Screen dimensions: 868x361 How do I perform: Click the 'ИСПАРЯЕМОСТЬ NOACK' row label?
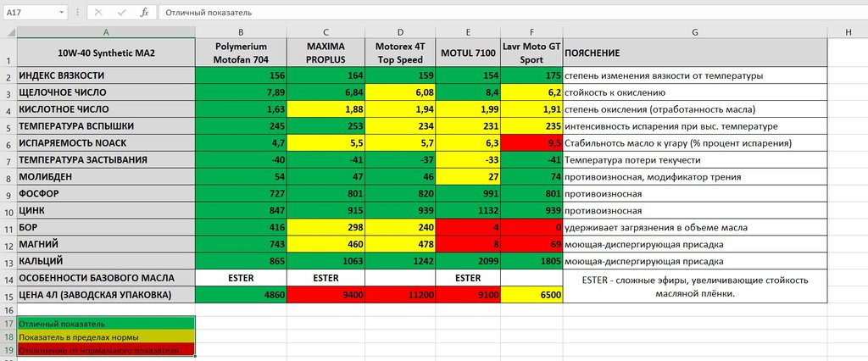106,143
